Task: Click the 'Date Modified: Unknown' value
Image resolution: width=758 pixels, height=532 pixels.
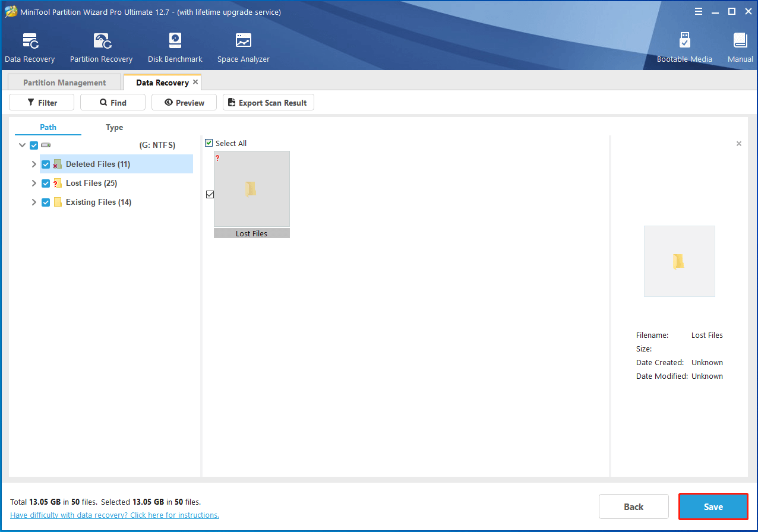Action: [707, 376]
